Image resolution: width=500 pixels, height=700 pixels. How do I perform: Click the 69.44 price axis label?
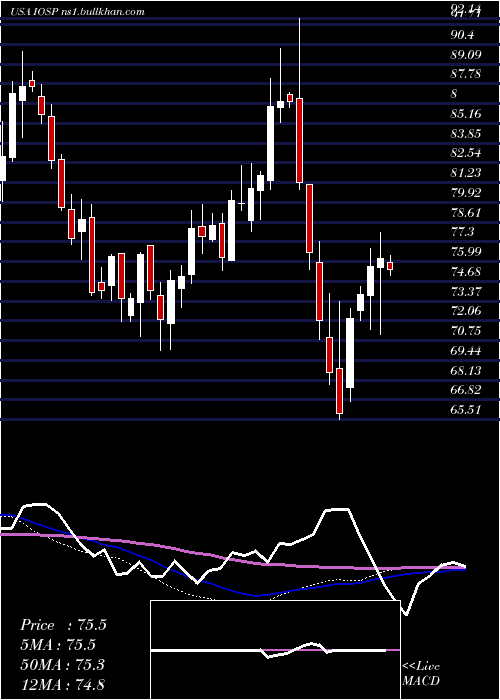click(466, 351)
